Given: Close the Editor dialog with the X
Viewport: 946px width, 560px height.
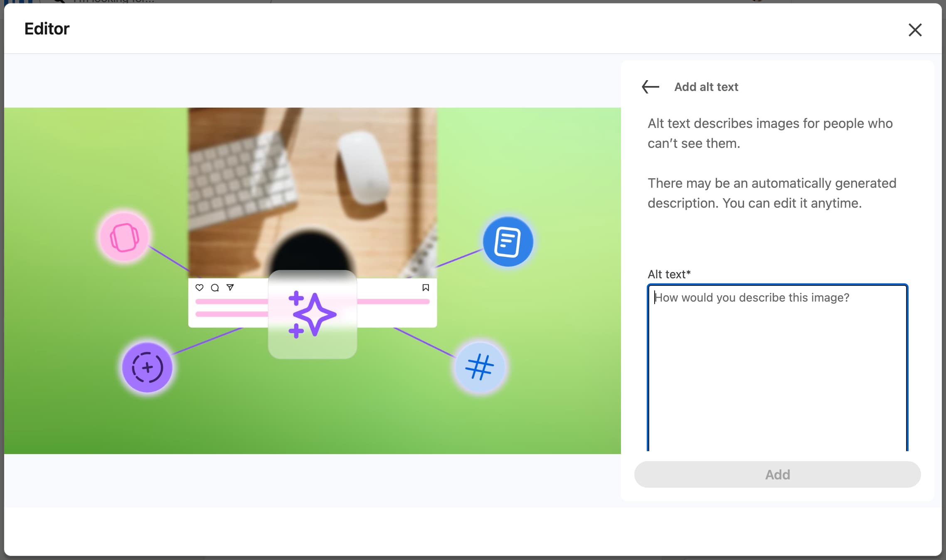Looking at the screenshot, I should tap(915, 30).
